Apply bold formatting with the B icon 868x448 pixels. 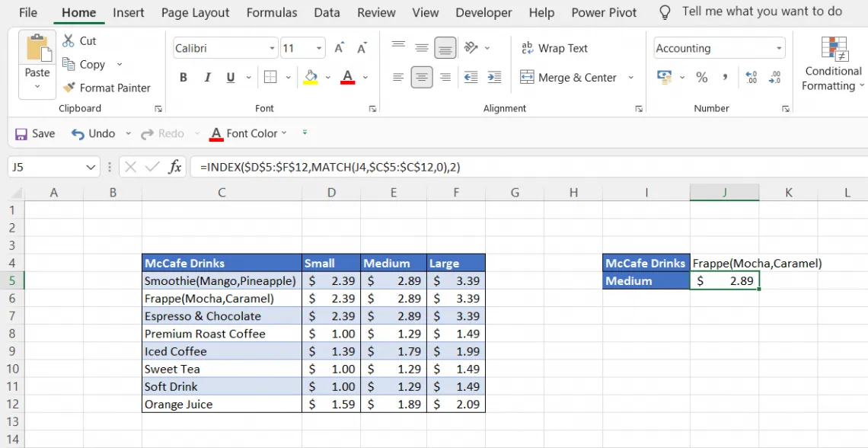click(183, 78)
